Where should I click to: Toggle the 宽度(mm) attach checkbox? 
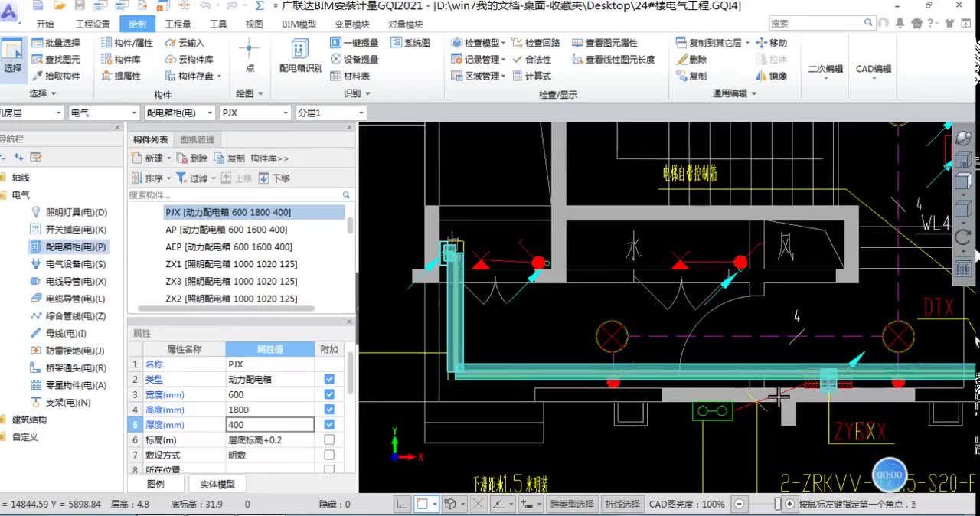click(x=329, y=394)
